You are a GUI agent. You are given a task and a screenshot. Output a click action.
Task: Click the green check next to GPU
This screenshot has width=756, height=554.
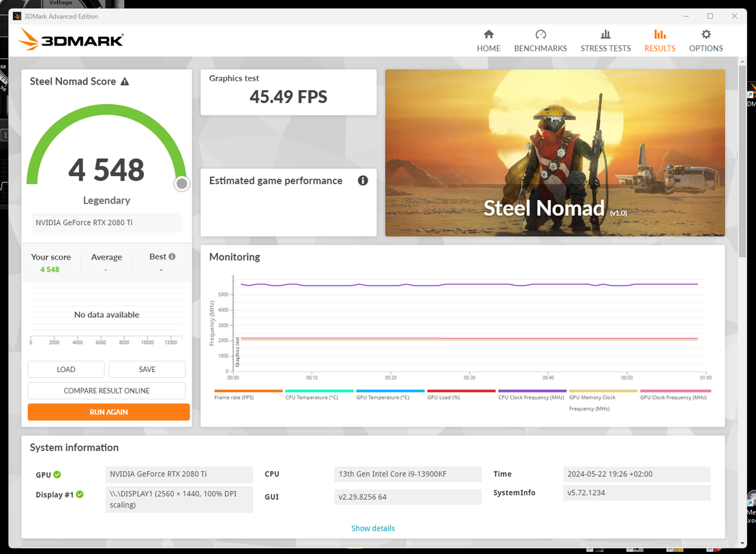point(57,474)
